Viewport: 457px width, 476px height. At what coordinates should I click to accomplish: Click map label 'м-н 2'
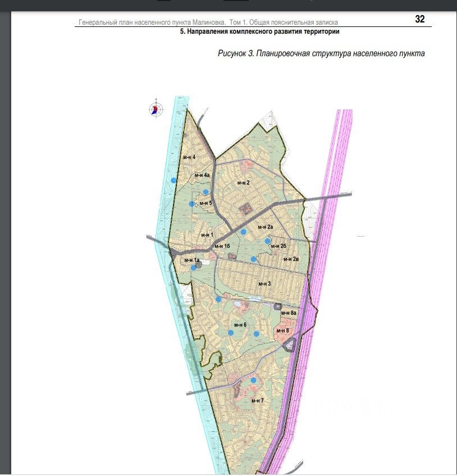244,183
